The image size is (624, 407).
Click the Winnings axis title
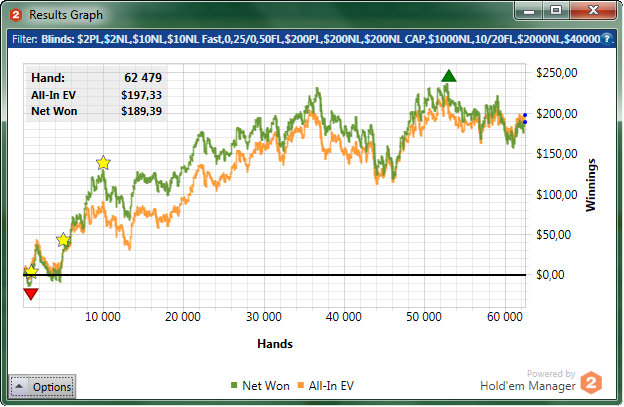coord(591,185)
